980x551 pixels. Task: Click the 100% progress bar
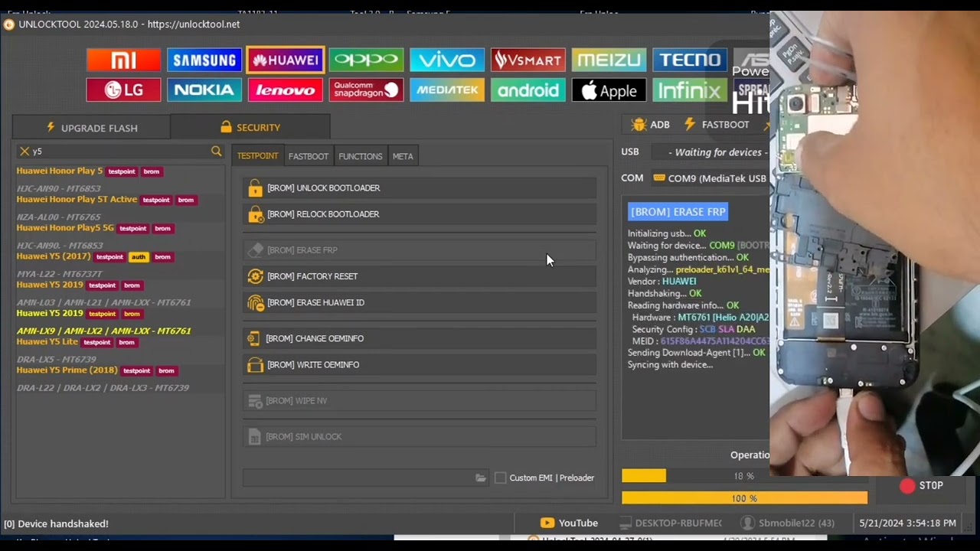coord(744,498)
